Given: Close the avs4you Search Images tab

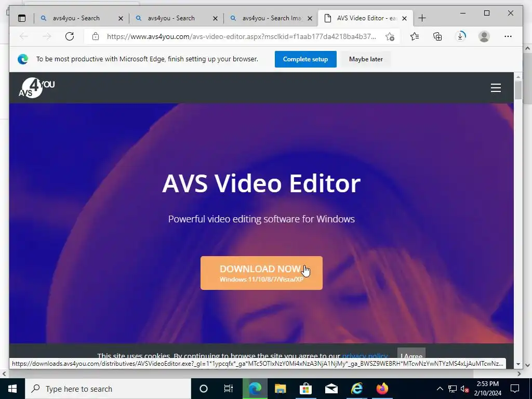Looking at the screenshot, I should click(x=310, y=19).
